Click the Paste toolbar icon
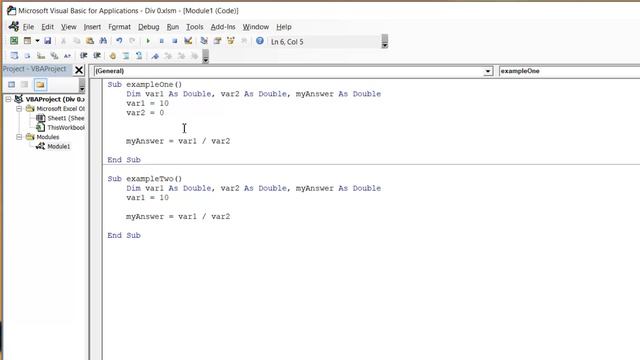 point(90,41)
